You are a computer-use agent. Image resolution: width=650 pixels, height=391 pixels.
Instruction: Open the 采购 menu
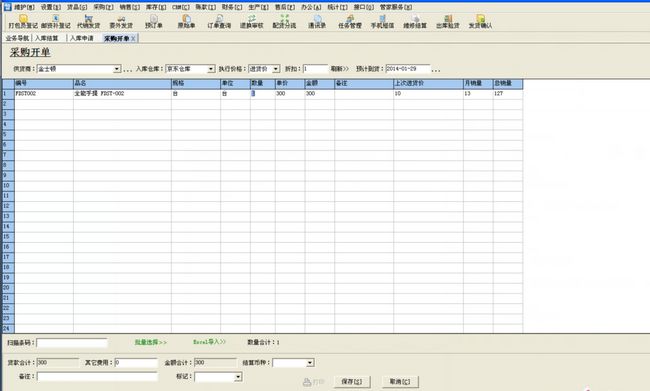pyautogui.click(x=103, y=7)
